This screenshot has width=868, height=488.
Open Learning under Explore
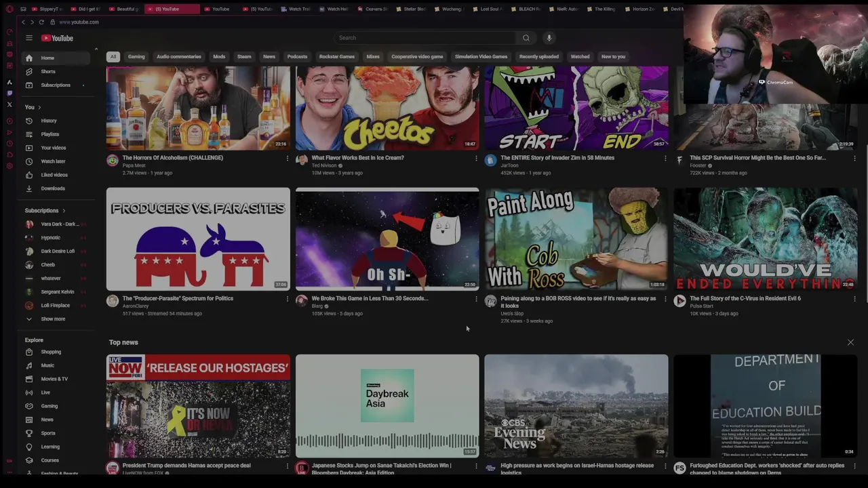click(x=54, y=447)
